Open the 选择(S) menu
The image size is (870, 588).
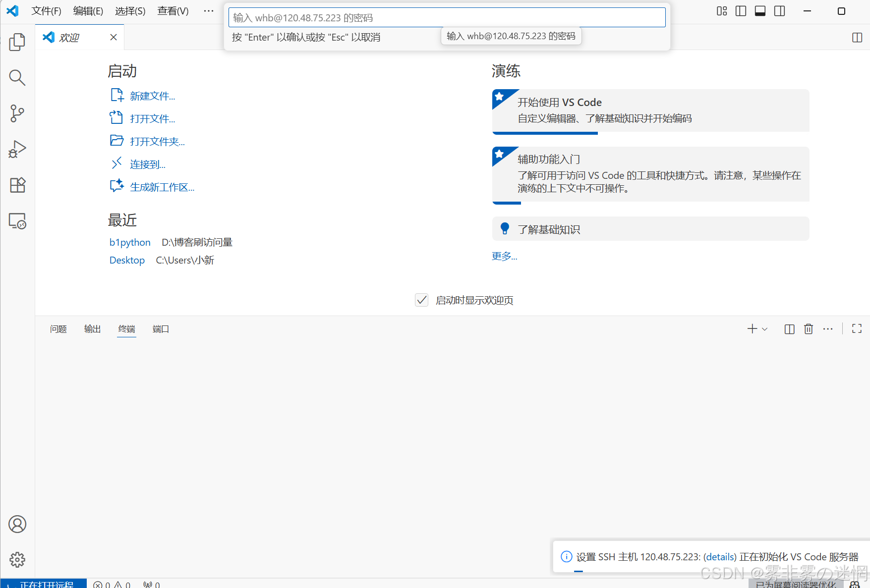click(x=130, y=11)
